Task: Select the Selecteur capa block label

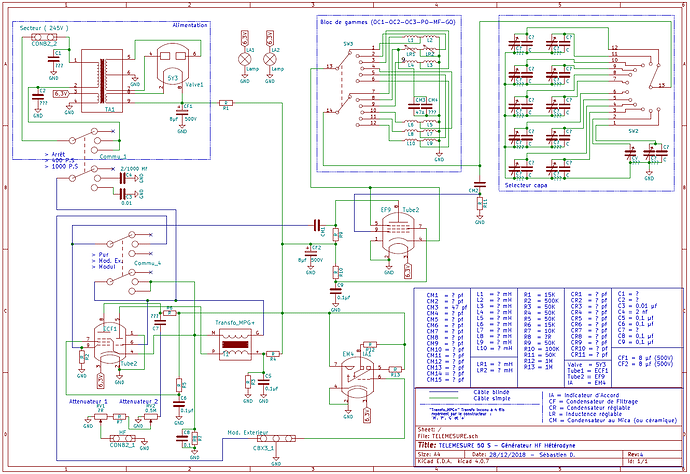Action: pos(524,186)
